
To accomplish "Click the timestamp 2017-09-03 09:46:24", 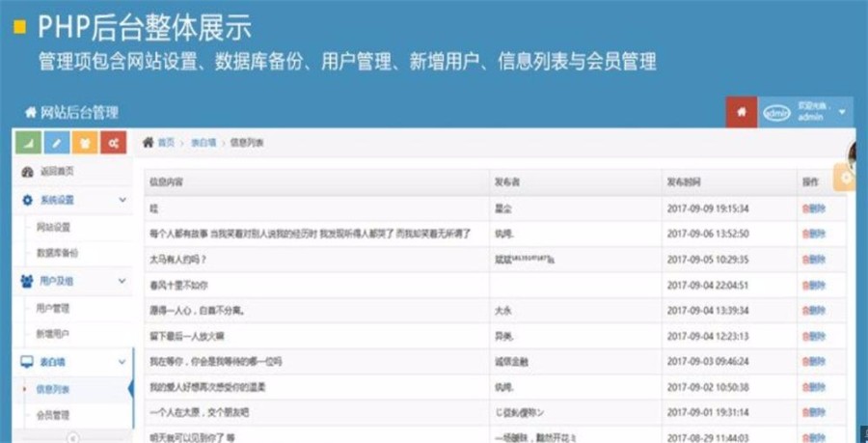I will [708, 362].
